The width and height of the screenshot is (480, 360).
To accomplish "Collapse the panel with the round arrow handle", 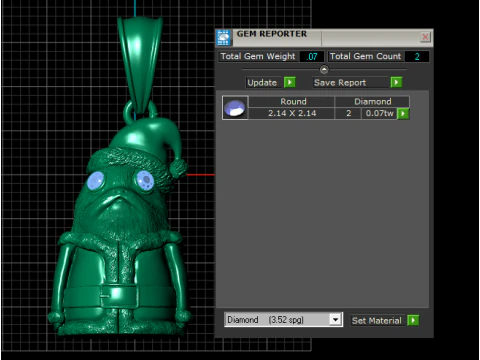I will pos(324,69).
